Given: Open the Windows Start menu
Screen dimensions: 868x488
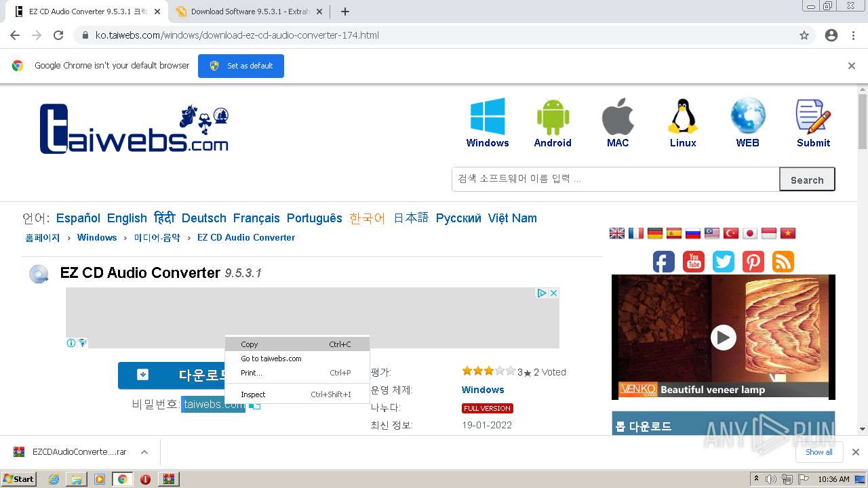Looking at the screenshot, I should pyautogui.click(x=19, y=479).
